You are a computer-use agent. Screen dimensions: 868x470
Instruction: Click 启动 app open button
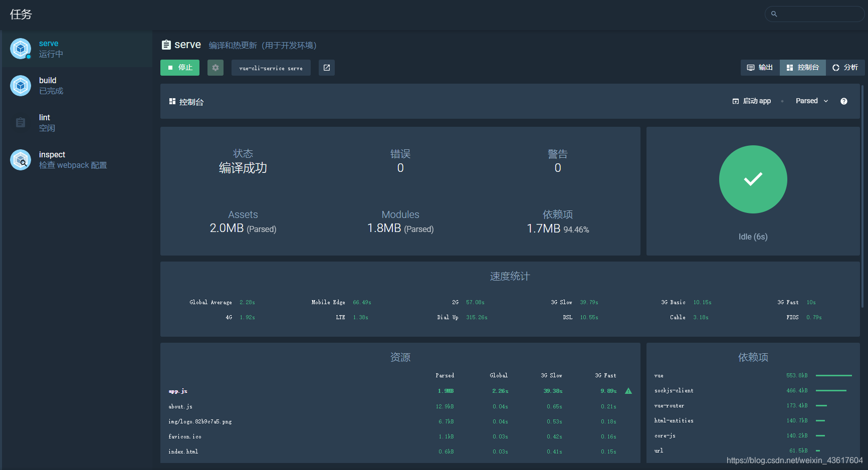(x=752, y=101)
